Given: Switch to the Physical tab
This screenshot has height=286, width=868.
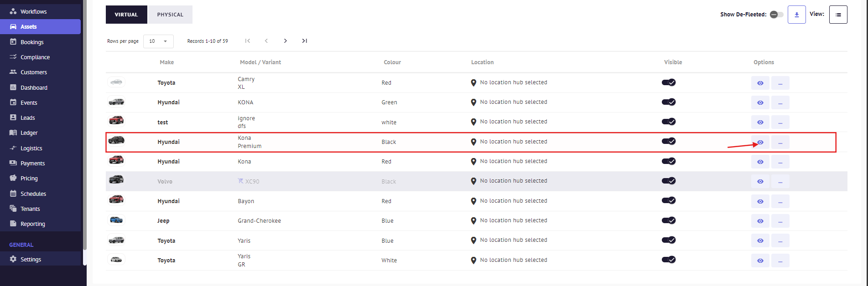Looking at the screenshot, I should (x=170, y=15).
